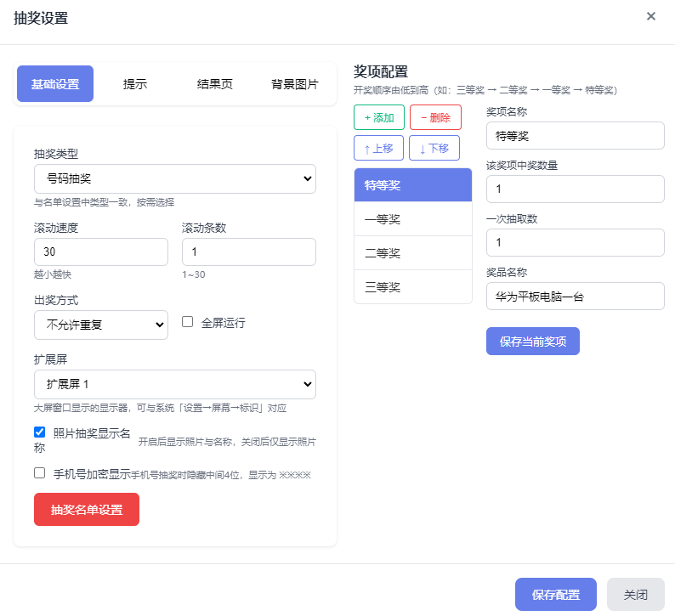675x616 pixels.
Task: Expand the 抽奖类型 dropdown showing 号码抽奖
Action: (x=175, y=178)
